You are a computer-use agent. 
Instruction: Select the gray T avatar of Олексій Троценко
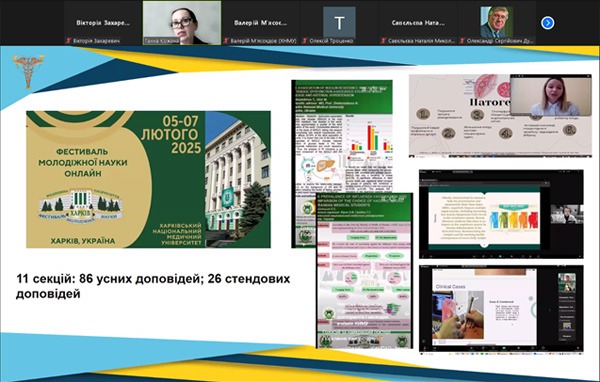click(x=339, y=22)
